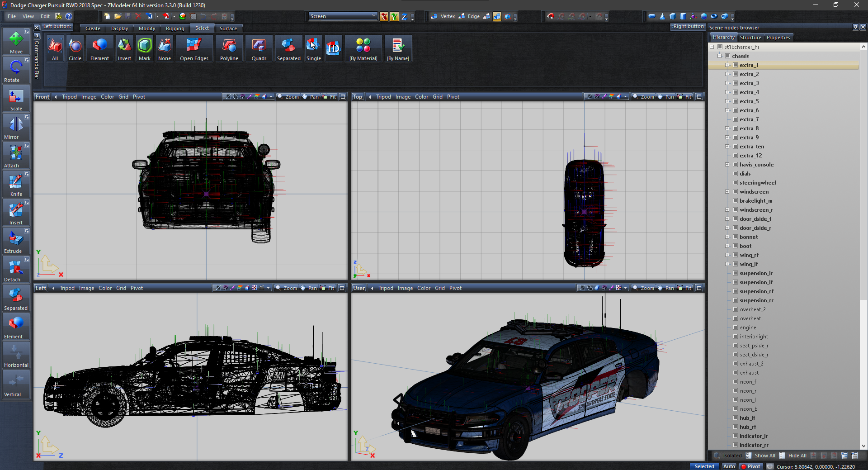868x470 pixels.
Task: Open the Edit menu
Action: (x=45, y=16)
